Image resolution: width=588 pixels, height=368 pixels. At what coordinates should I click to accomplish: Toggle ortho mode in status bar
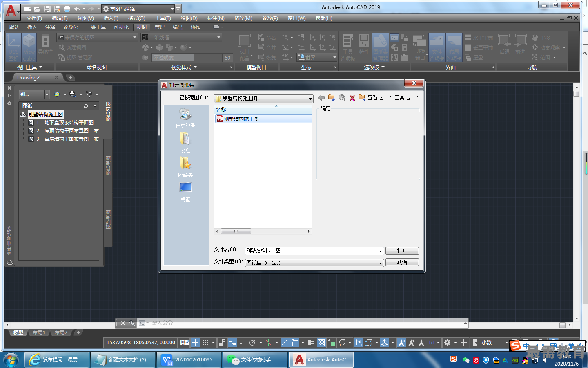tap(243, 343)
